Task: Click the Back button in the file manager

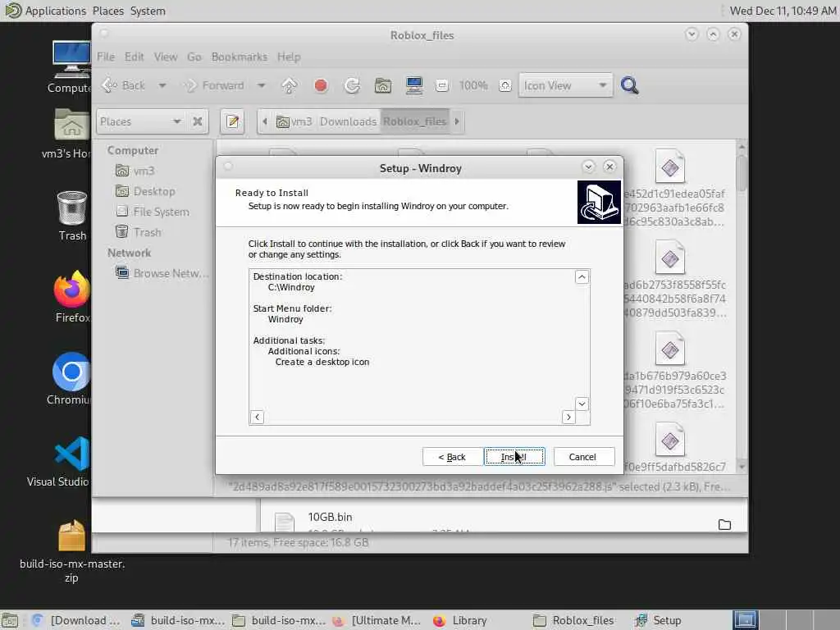Action: (125, 85)
